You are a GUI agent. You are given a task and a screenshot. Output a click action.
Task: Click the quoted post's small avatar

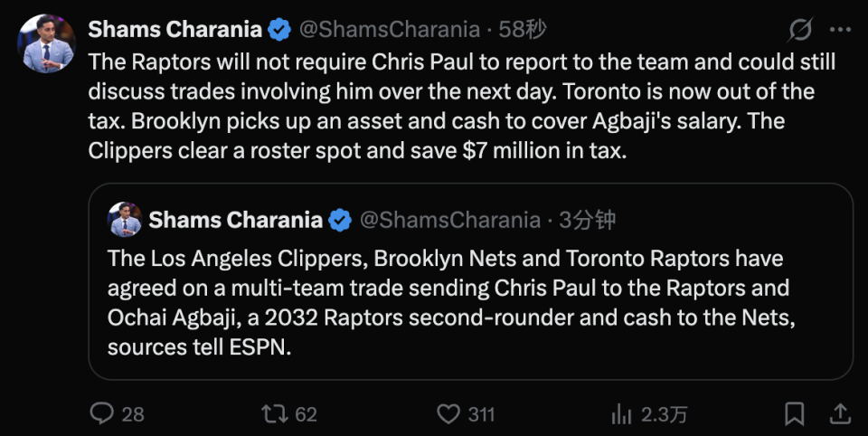(x=125, y=220)
